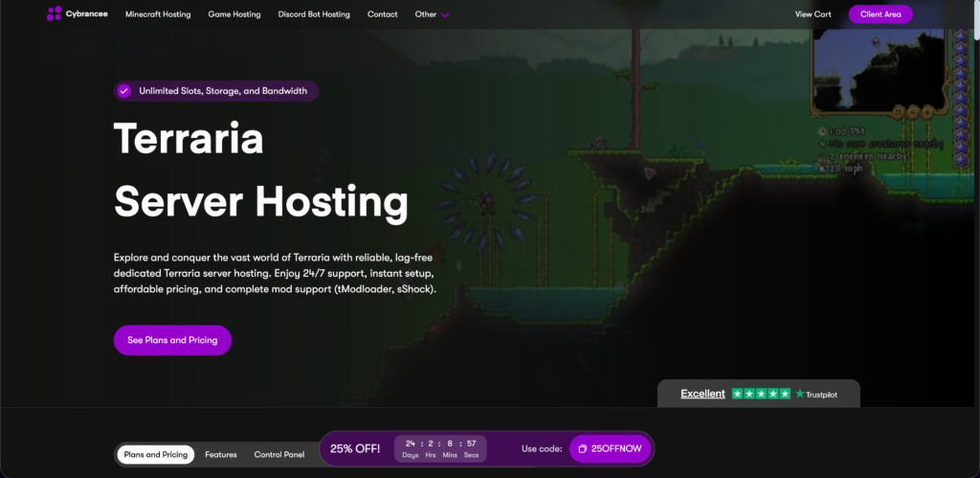This screenshot has height=478, width=980.
Task: Copy the 25OFFNOW coupon code
Action: pos(612,448)
